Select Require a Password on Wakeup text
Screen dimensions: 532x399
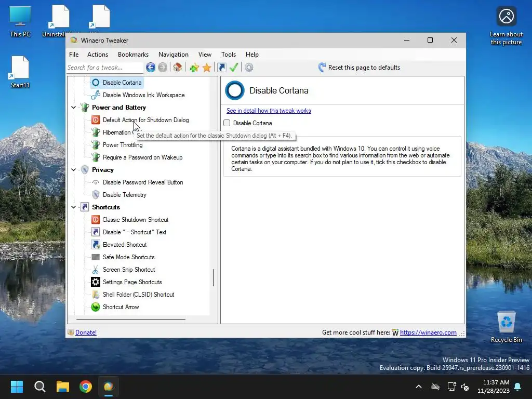coord(143,157)
